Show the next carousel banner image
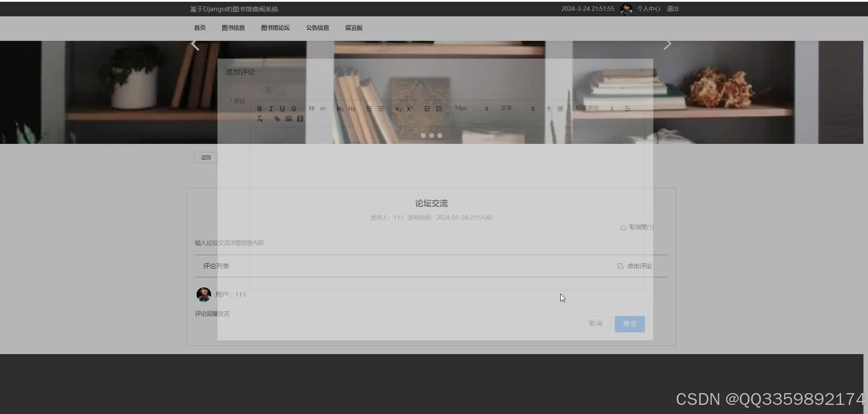This screenshot has height=414, width=868. pyautogui.click(x=667, y=44)
